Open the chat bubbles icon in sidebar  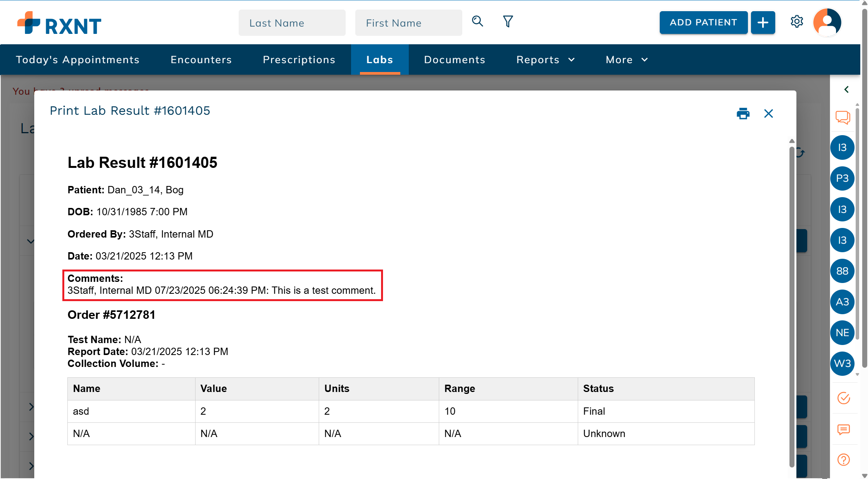[x=843, y=117]
